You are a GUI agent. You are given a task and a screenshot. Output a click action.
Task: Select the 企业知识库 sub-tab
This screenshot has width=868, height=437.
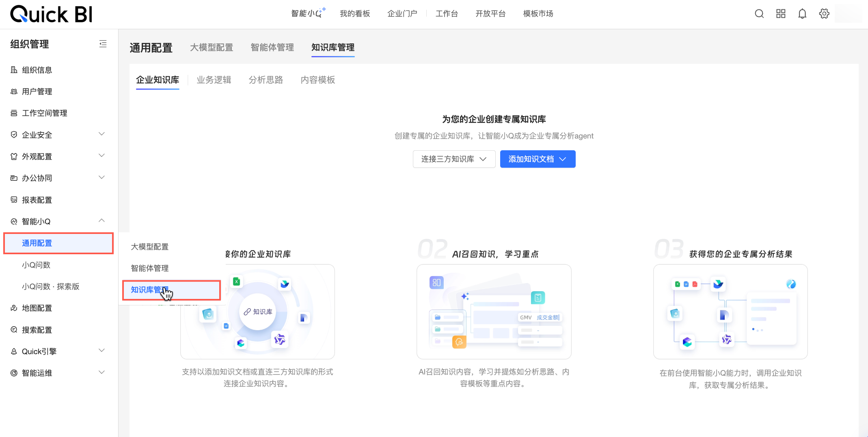click(158, 80)
